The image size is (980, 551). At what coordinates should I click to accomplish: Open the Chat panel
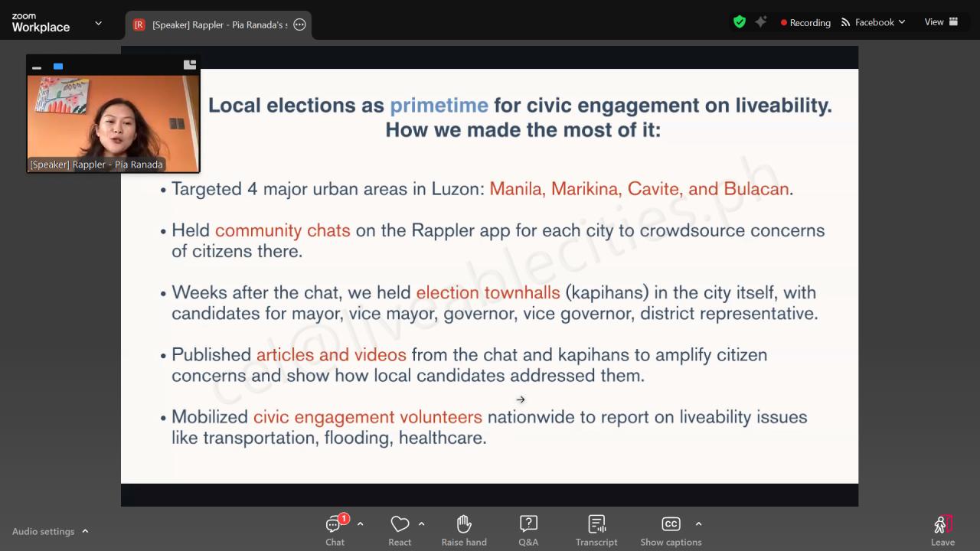[x=335, y=530]
